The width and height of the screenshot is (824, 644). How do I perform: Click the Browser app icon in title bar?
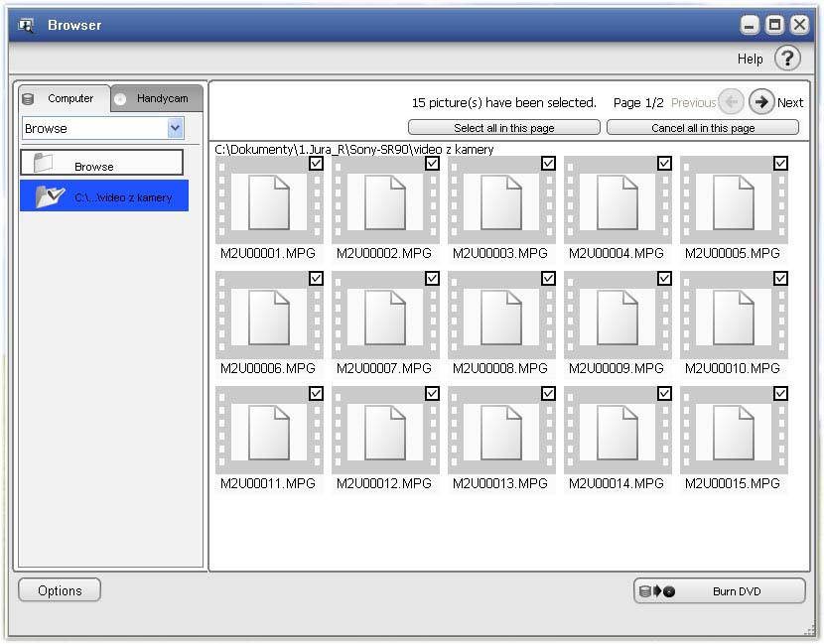click(x=27, y=25)
